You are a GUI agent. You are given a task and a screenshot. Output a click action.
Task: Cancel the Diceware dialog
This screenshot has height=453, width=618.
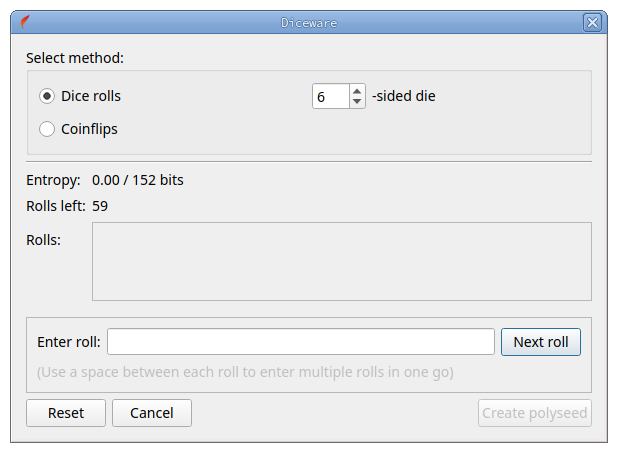point(152,413)
